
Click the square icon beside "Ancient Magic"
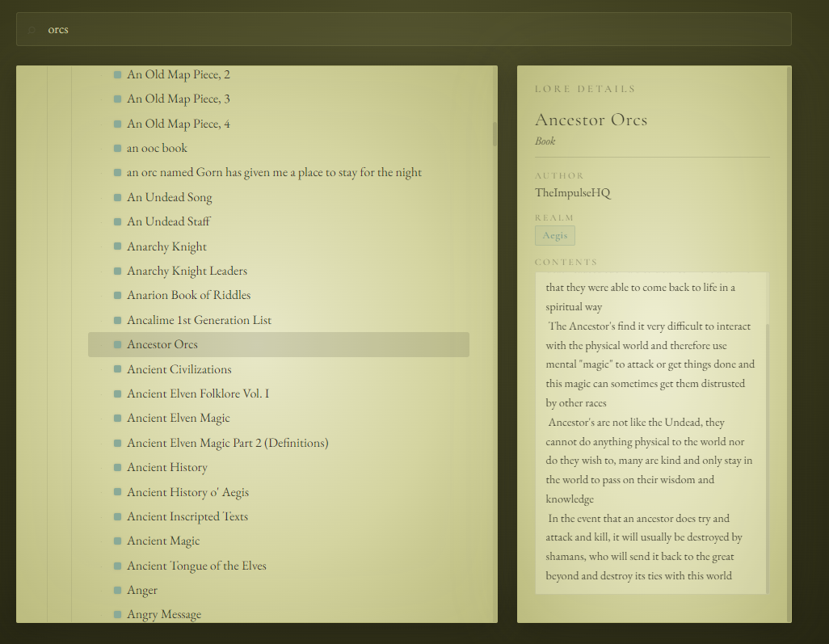[117, 541]
